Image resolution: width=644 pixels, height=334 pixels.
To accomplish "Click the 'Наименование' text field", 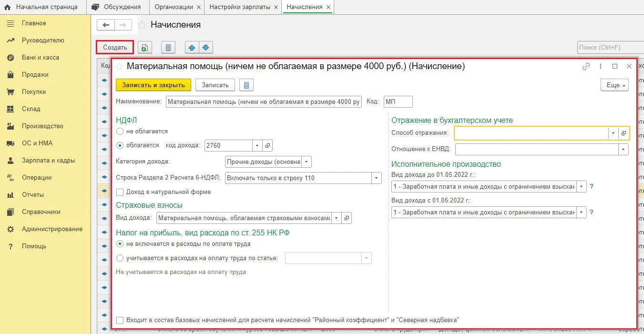I will (264, 102).
